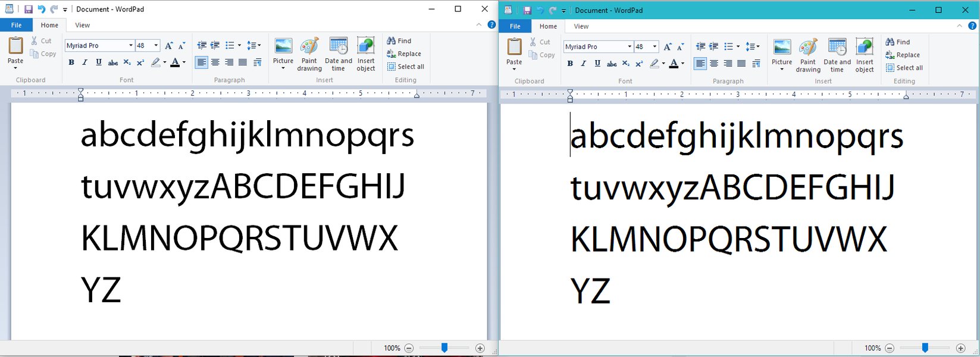Customize Quick Access Toolbar in right window
The width and height of the screenshot is (980, 357).
coord(563,11)
